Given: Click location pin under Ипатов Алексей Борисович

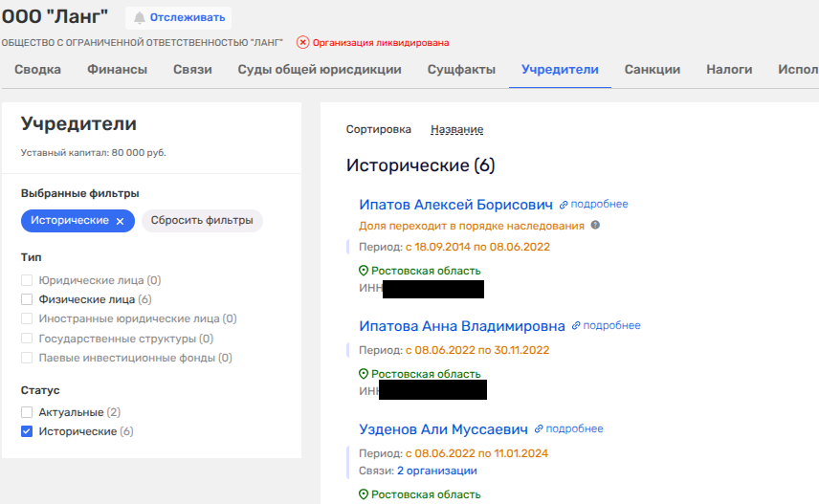Looking at the screenshot, I should point(364,271).
